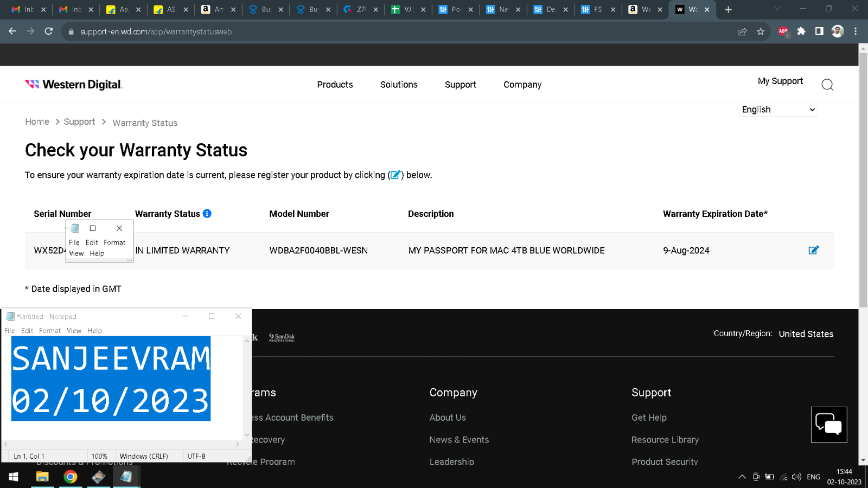868x488 pixels.
Task: Open the English language dropdown
Action: pos(778,110)
